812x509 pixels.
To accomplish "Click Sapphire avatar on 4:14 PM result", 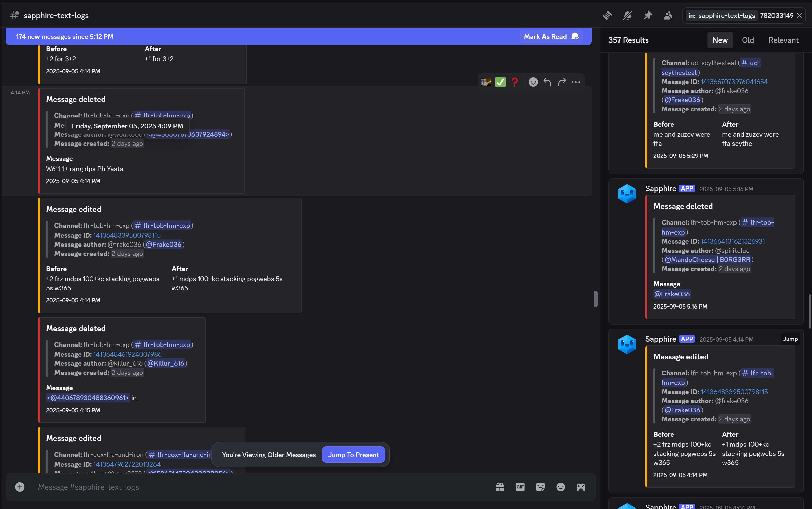I will tap(627, 344).
